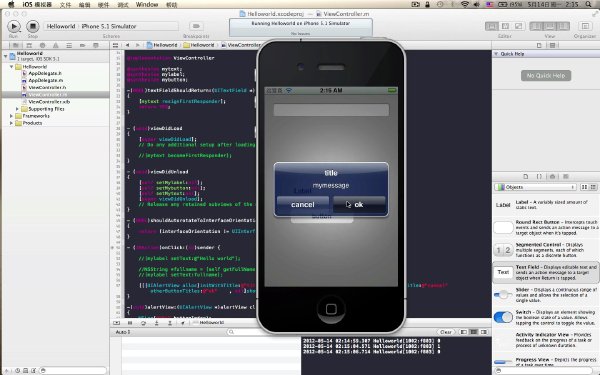
Task: Click Helloworld folder in jump bar
Action: [199, 45]
